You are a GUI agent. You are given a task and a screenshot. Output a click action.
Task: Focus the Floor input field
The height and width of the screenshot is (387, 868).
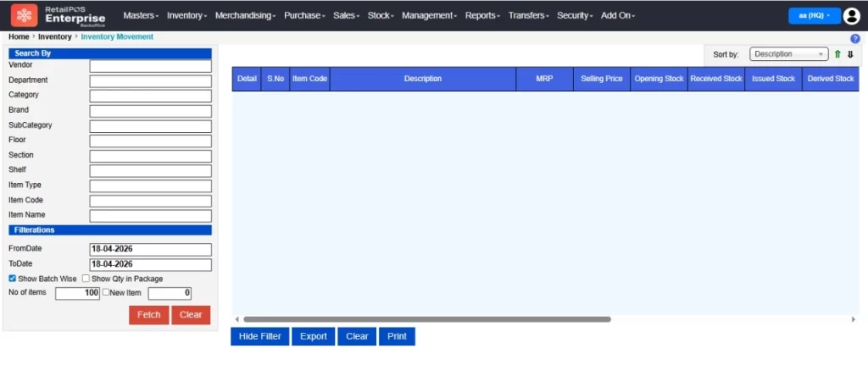point(151,141)
